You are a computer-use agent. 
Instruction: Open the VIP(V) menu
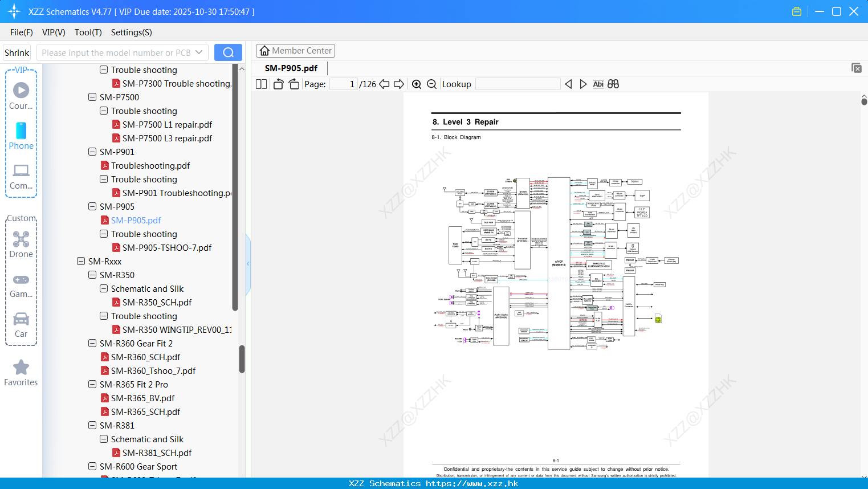54,32
